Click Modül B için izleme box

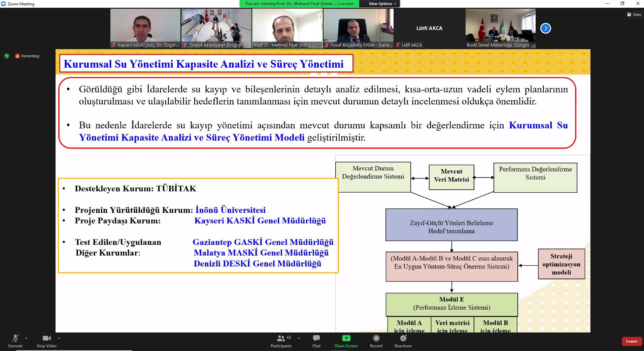pos(496,325)
